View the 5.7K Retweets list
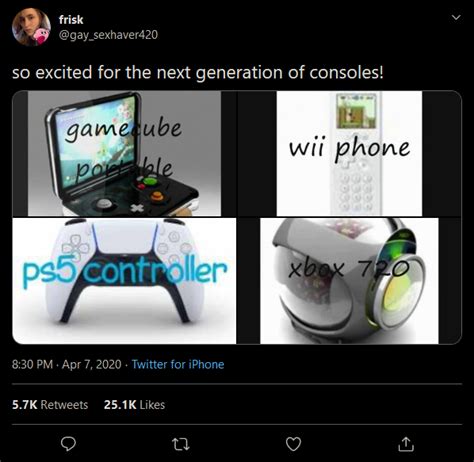The image size is (474, 462). click(x=50, y=405)
